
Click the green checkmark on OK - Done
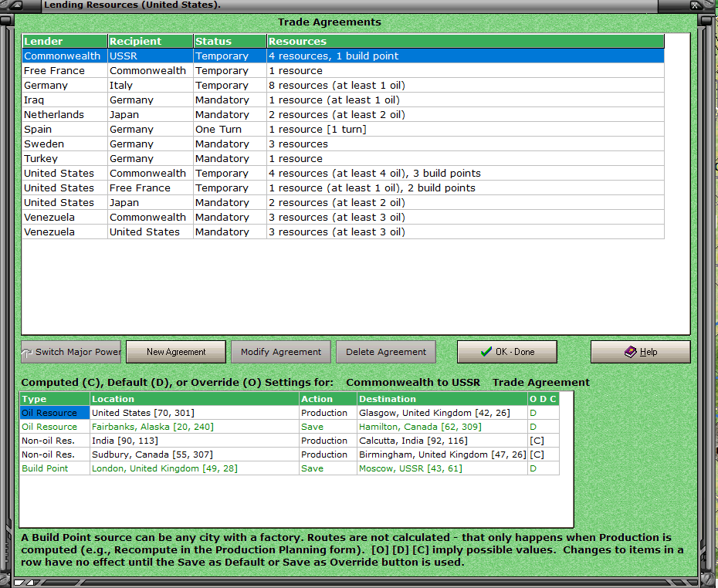486,351
